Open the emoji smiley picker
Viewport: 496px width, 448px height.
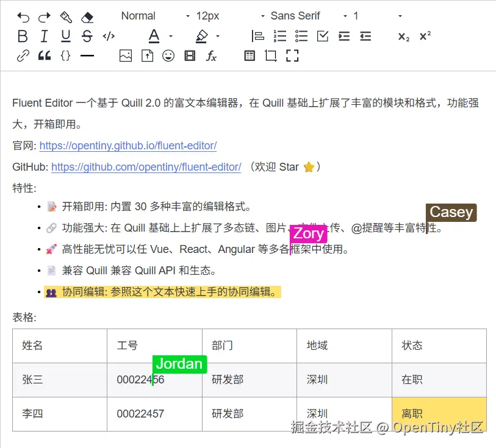168,56
